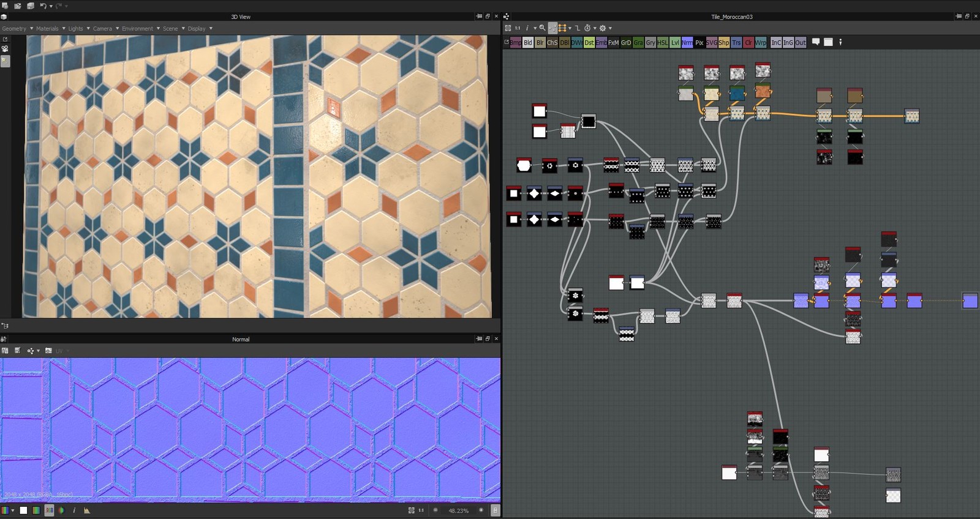This screenshot has height=519, width=980.
Task: Click the undo arrow icon
Action: coord(43,6)
